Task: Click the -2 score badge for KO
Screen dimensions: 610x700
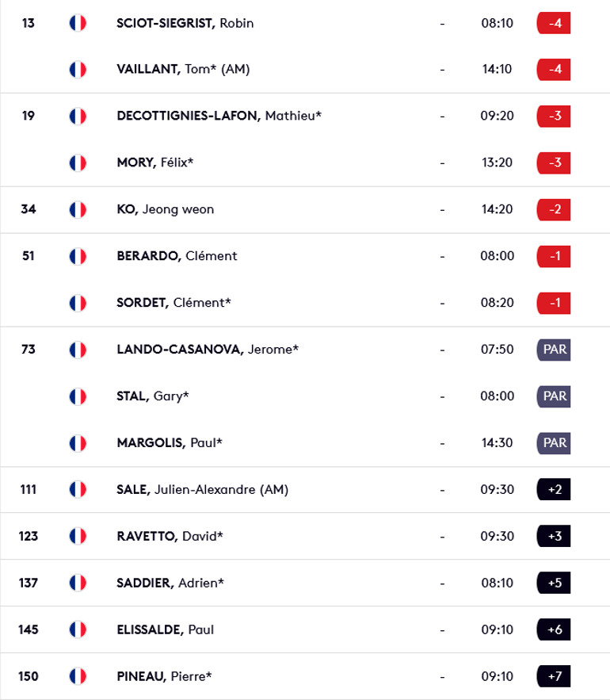Action: [x=553, y=210]
